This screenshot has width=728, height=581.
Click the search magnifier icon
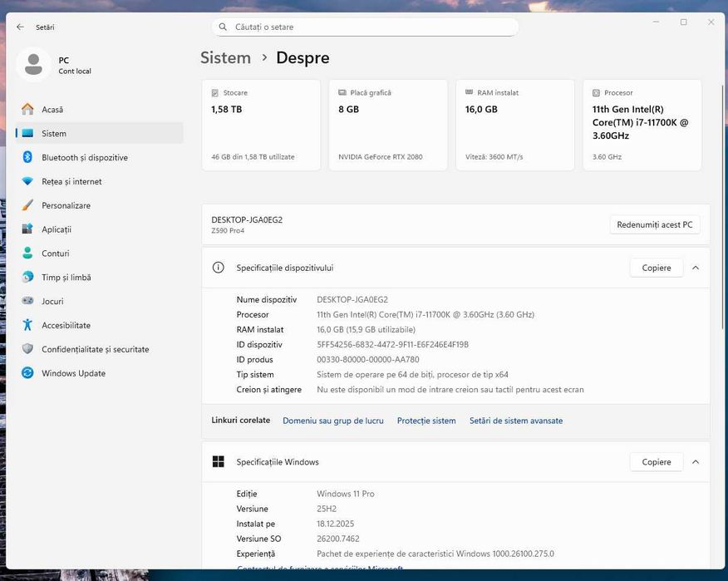pos(223,27)
